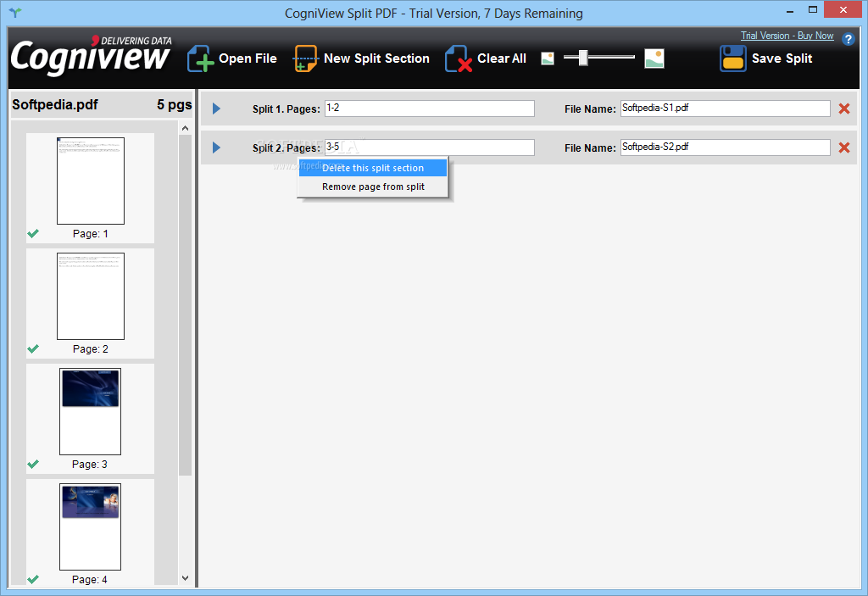
Task: Expand the Split 2 section arrow
Action: (x=216, y=148)
